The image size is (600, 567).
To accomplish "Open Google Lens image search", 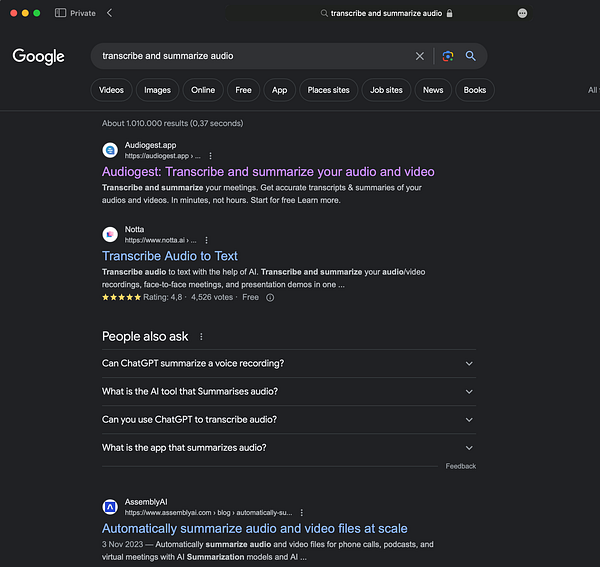I will [x=448, y=56].
